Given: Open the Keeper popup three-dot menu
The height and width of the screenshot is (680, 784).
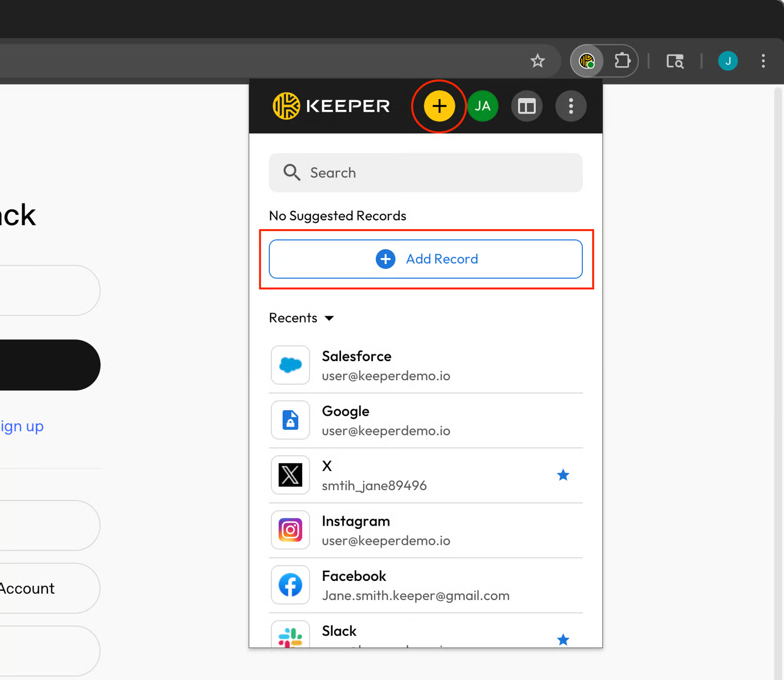Looking at the screenshot, I should pyautogui.click(x=570, y=106).
